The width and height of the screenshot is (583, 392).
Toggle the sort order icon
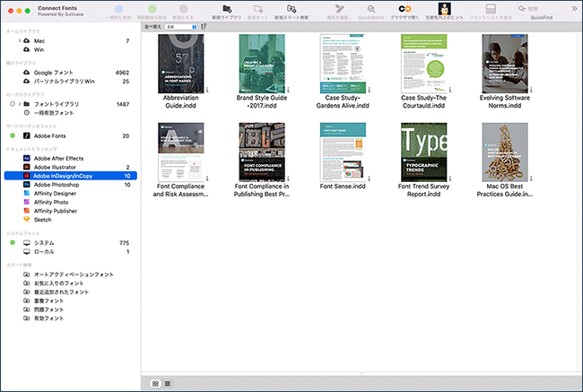204,27
